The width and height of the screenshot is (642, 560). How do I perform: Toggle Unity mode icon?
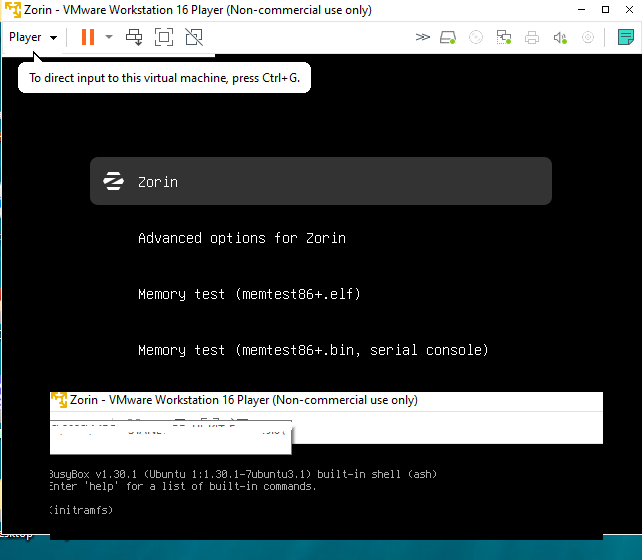point(194,37)
